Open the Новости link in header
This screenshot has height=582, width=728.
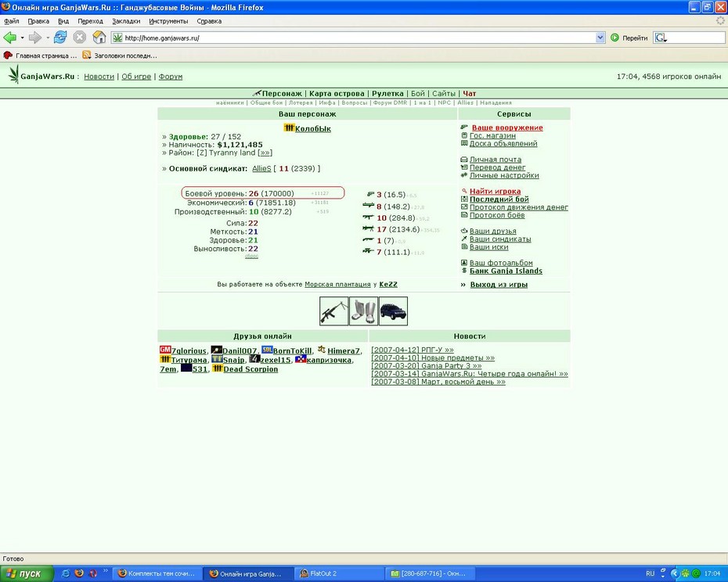(x=99, y=77)
